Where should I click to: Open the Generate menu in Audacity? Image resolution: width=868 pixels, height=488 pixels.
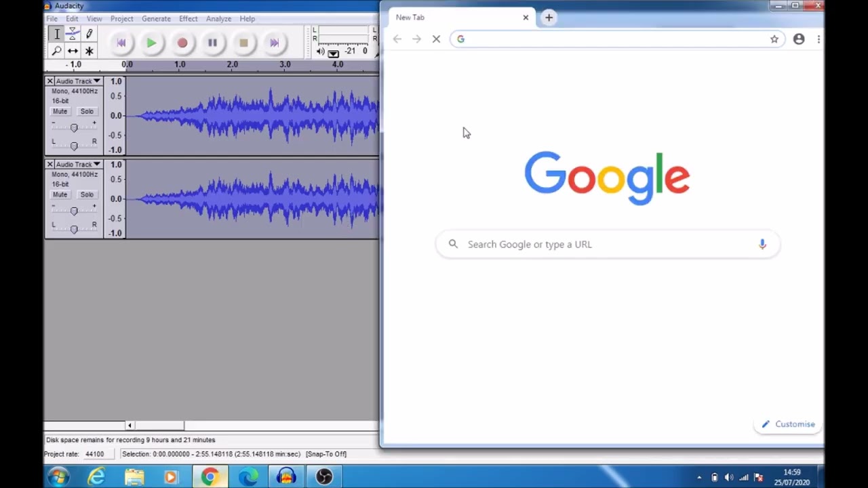pos(156,19)
